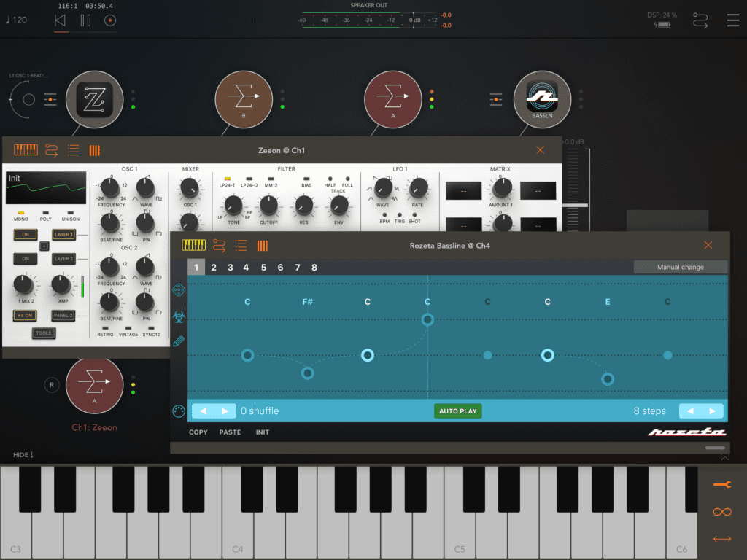Switch to Rozeta pattern 3

230,267
